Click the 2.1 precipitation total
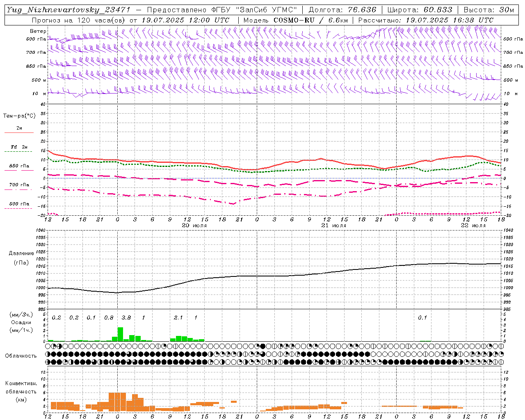The height and width of the screenshot is (420, 525). click(x=178, y=317)
